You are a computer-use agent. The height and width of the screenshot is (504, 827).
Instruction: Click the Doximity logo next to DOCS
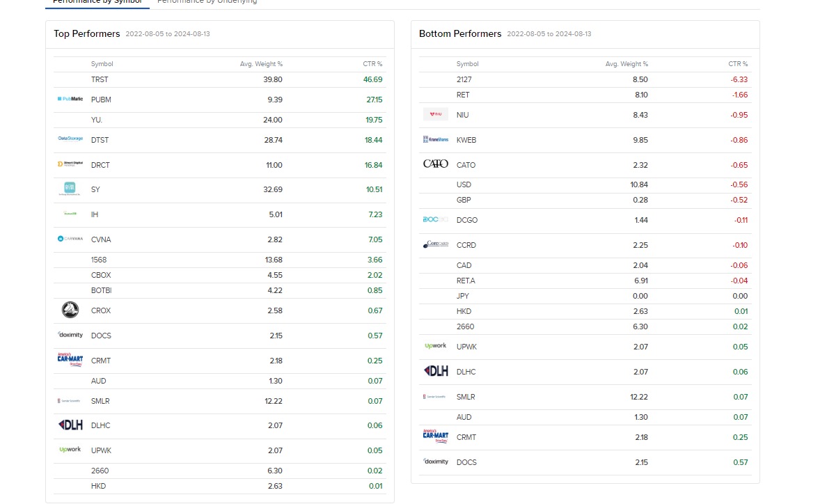[69, 335]
